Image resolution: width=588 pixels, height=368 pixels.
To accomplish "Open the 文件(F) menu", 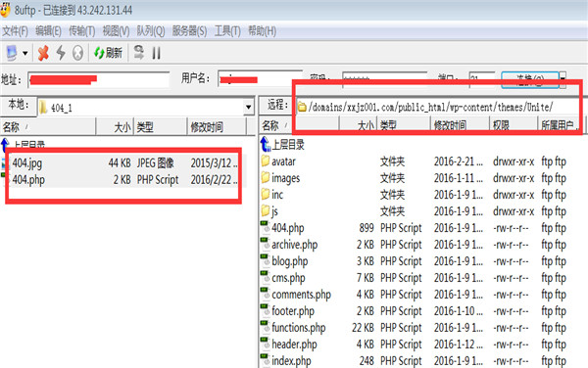I will click(15, 31).
